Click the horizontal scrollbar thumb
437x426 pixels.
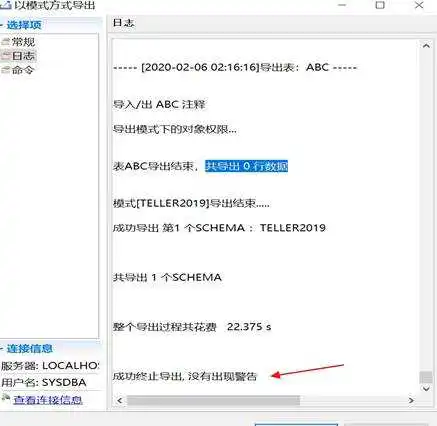(213, 400)
